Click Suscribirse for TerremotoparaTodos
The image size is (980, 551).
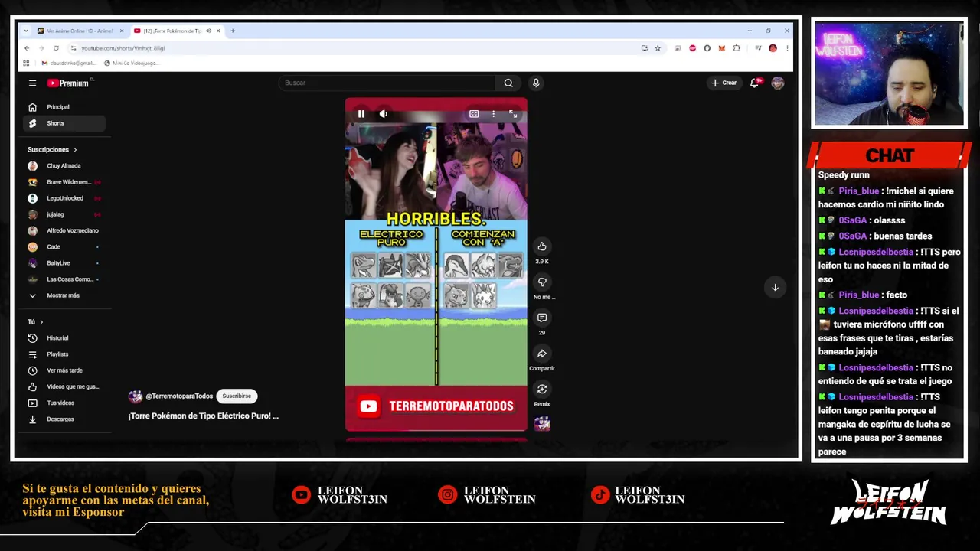pyautogui.click(x=237, y=396)
